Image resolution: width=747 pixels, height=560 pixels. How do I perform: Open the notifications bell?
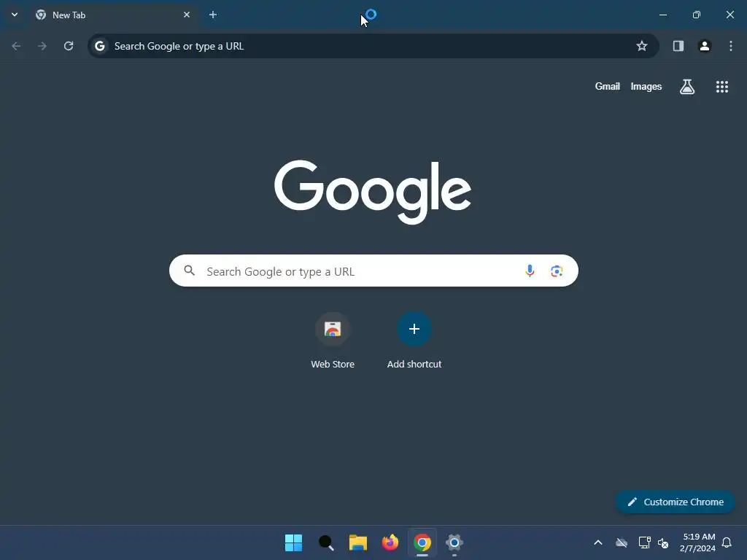coord(727,542)
